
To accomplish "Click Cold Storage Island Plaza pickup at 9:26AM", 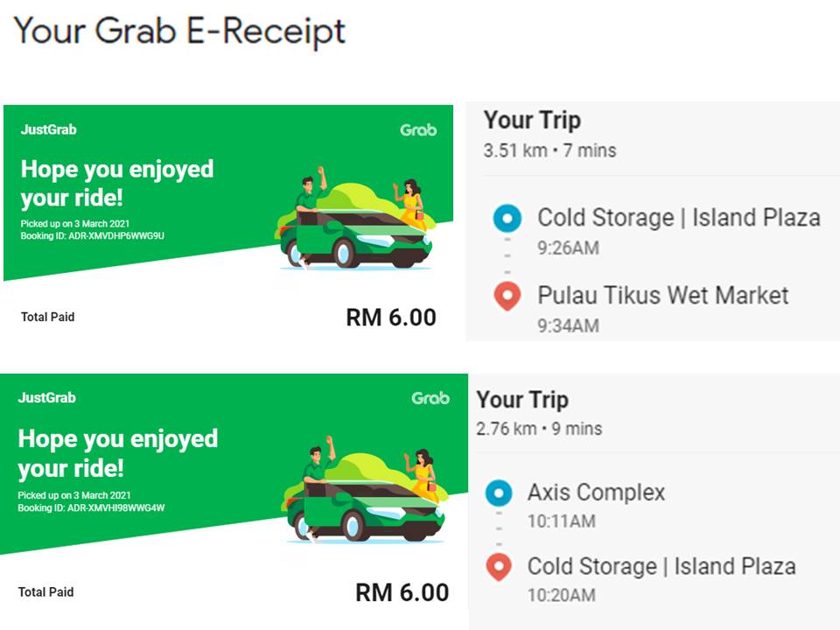I will (x=679, y=218).
